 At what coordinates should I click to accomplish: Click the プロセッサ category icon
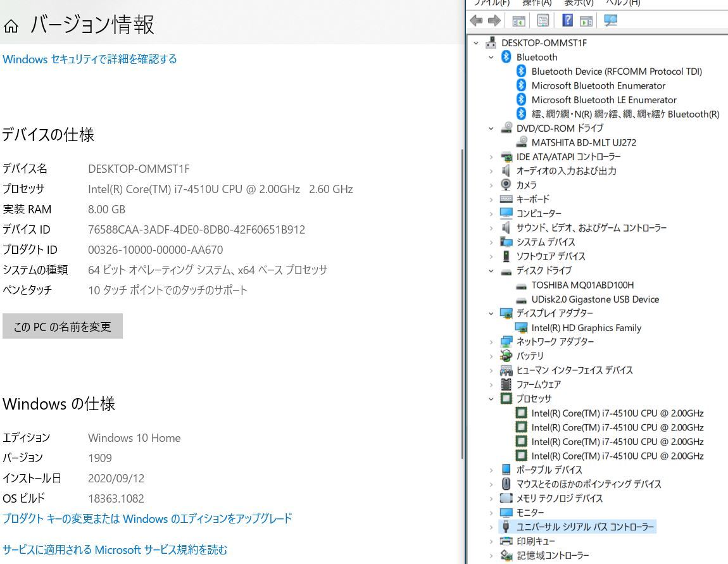506,398
